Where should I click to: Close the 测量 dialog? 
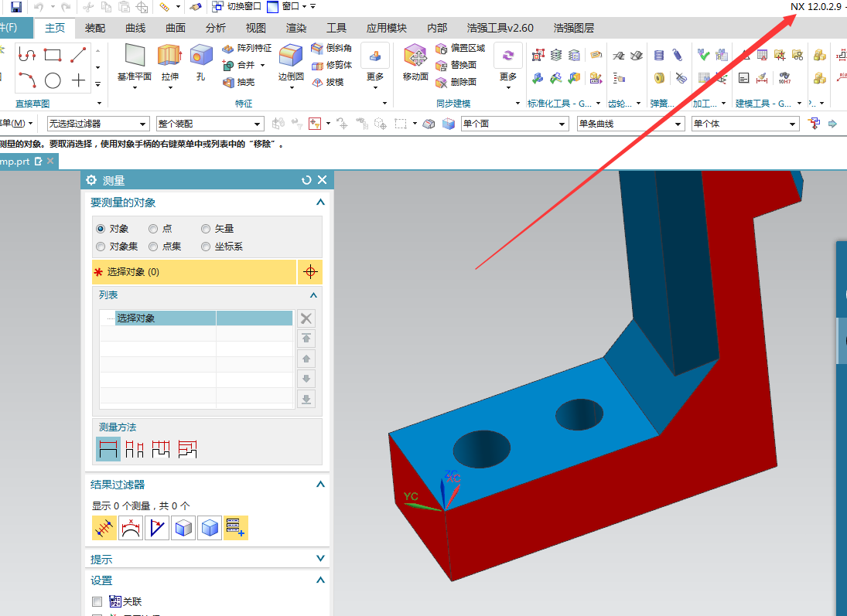[323, 180]
